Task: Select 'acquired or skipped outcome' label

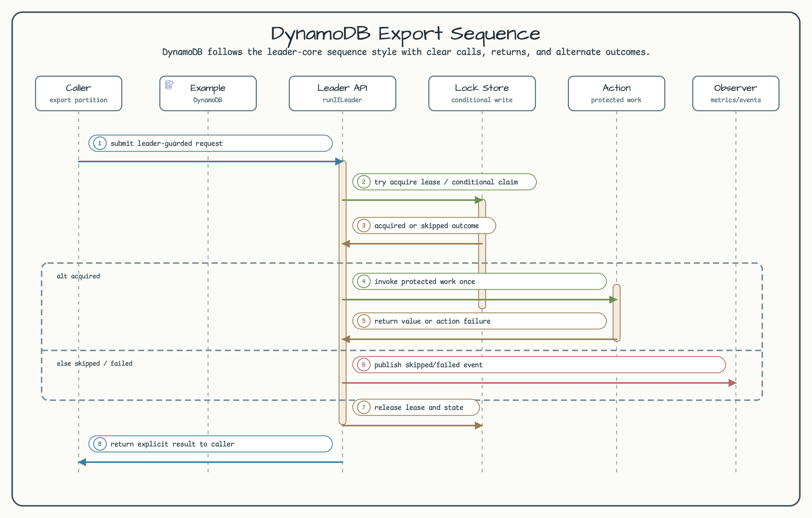Action: 427,226
